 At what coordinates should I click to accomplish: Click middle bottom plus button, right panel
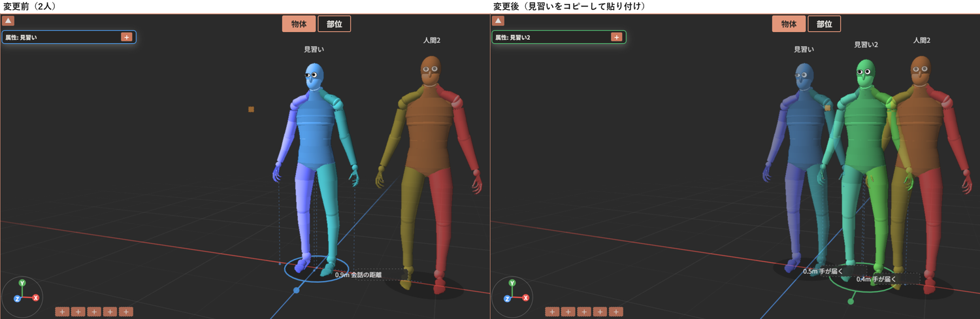pyautogui.click(x=584, y=312)
